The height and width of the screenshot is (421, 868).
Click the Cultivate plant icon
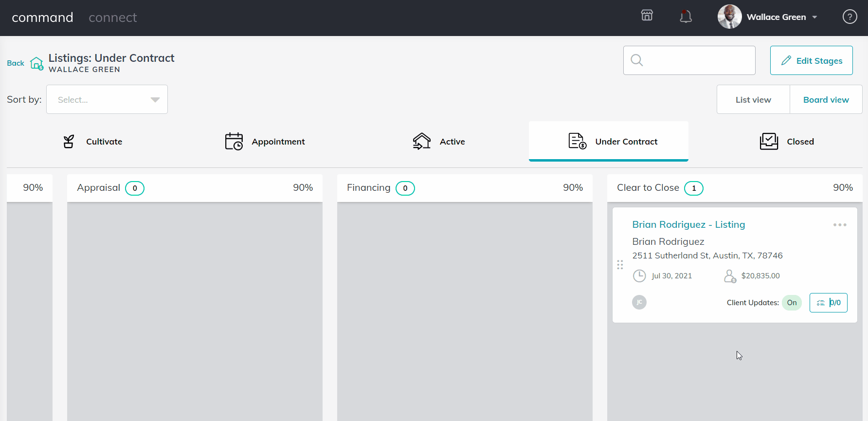pyautogui.click(x=69, y=142)
